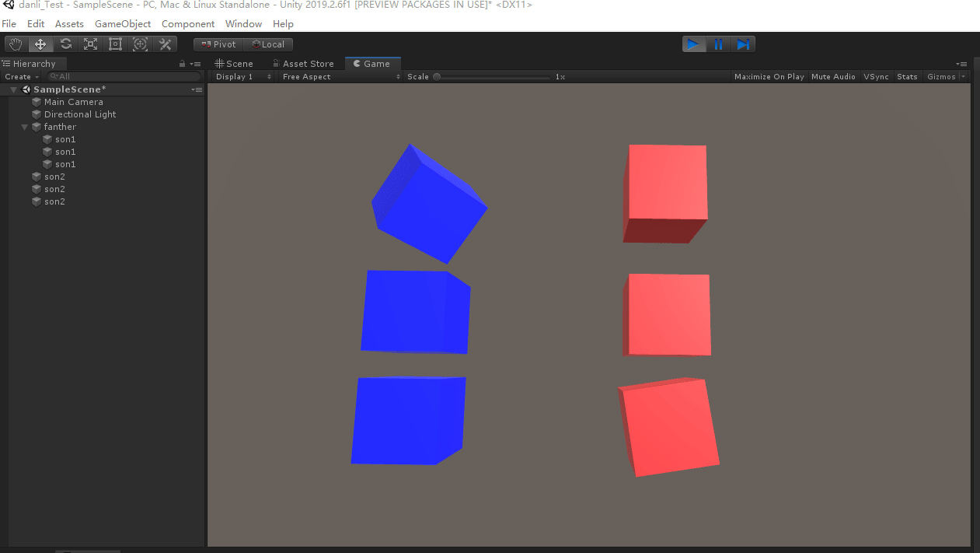Select the Hand tool in toolbar
The image size is (980, 553).
(x=16, y=44)
